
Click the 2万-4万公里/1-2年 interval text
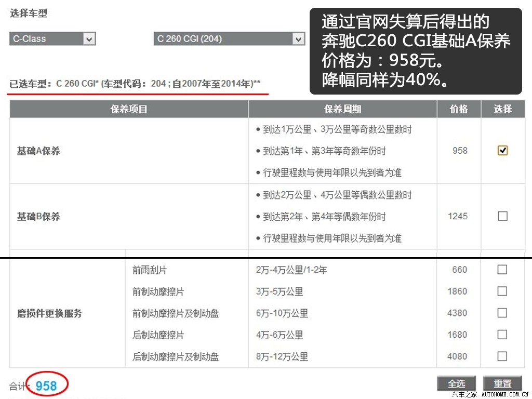click(x=291, y=270)
